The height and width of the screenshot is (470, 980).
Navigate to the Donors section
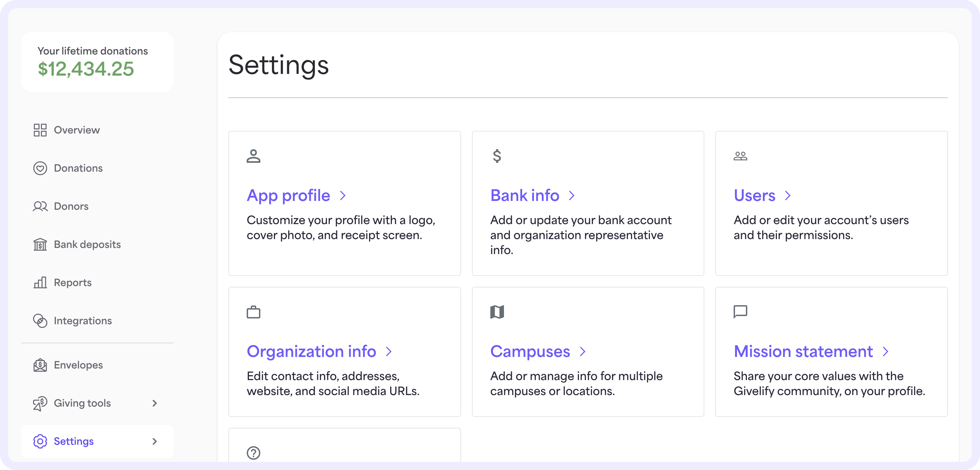[x=71, y=206]
